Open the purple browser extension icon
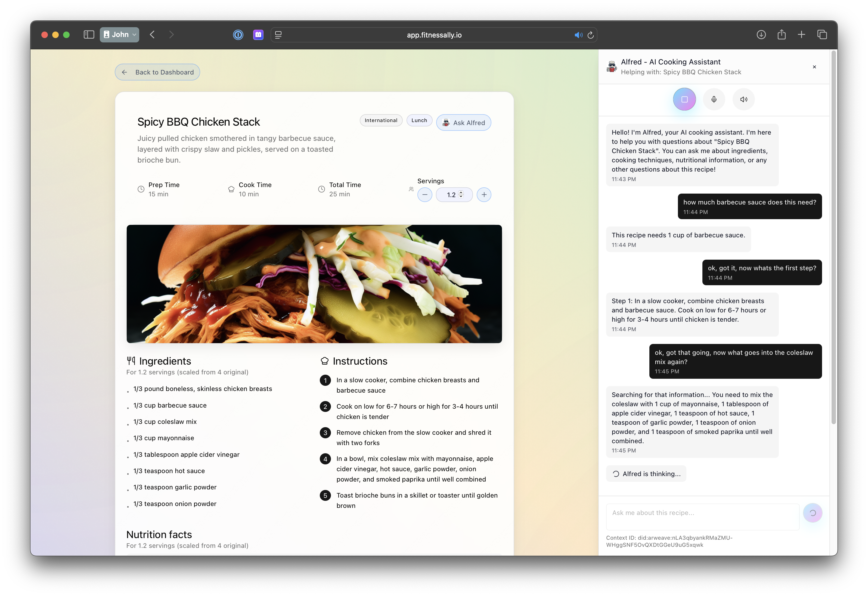 (258, 35)
